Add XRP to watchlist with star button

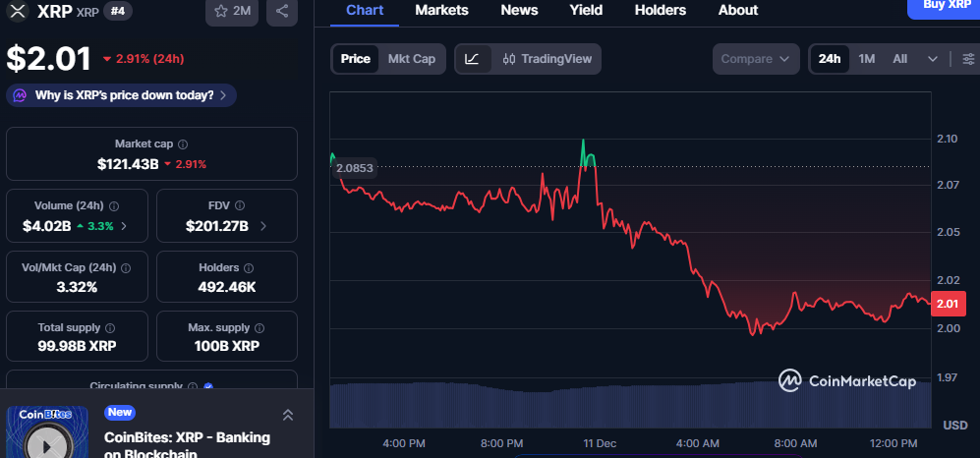[232, 11]
